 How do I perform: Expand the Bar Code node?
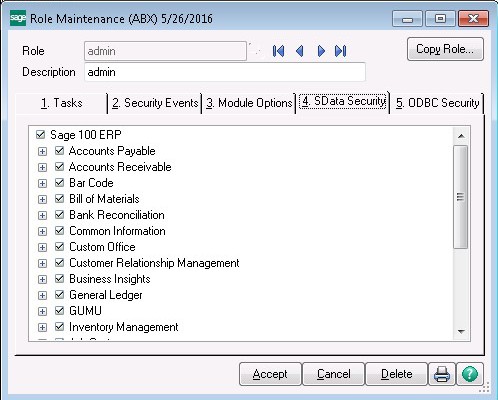42,183
